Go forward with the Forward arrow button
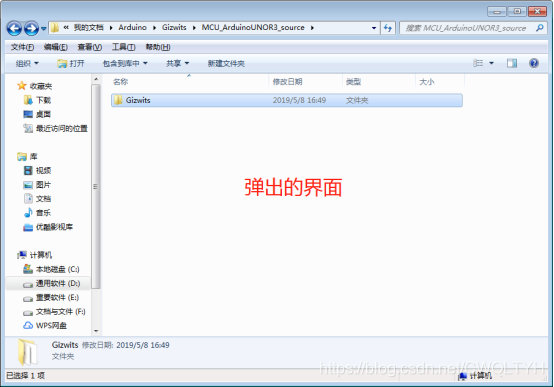This screenshot has width=554, height=387. 31,28
